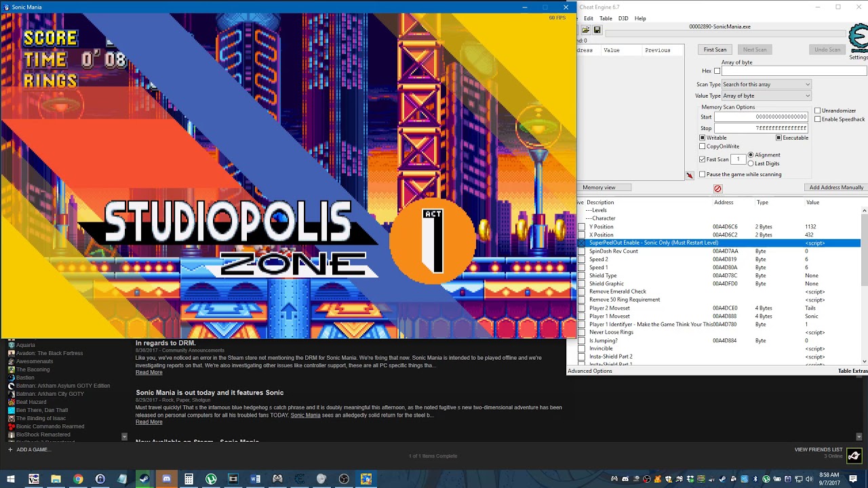Activate the Never Loose Rings checkbox

[x=581, y=333]
